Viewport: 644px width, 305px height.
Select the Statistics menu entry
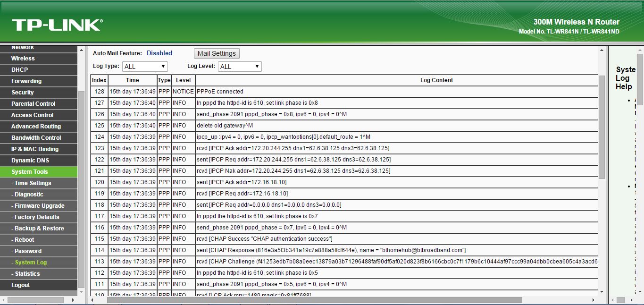click(25, 273)
